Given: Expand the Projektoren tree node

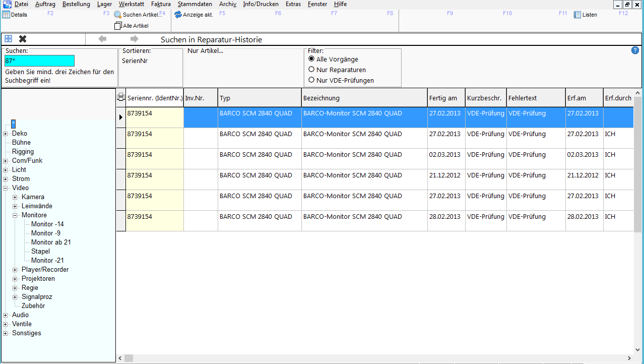Looking at the screenshot, I should point(15,279).
